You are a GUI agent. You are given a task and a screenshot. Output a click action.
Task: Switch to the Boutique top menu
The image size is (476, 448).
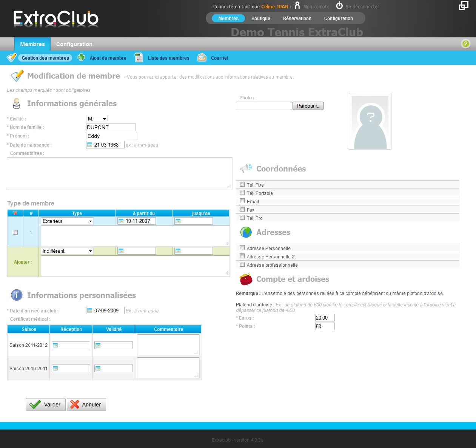point(261,18)
